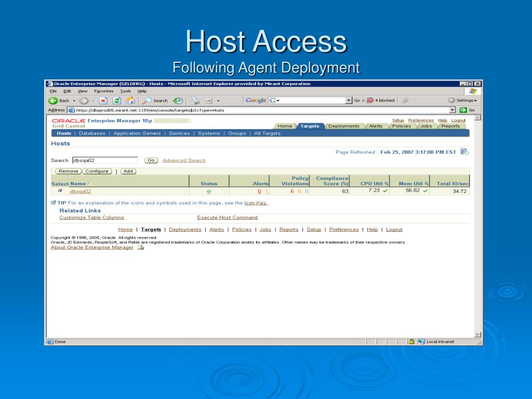The width and height of the screenshot is (532, 399).
Task: Click the top-right Logout link
Action: (x=458, y=120)
